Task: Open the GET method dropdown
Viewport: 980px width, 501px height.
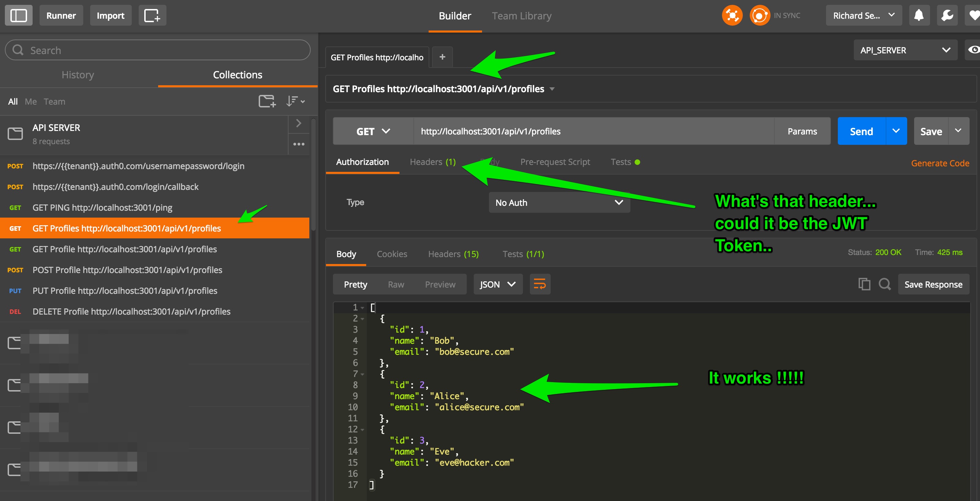Action: tap(373, 132)
